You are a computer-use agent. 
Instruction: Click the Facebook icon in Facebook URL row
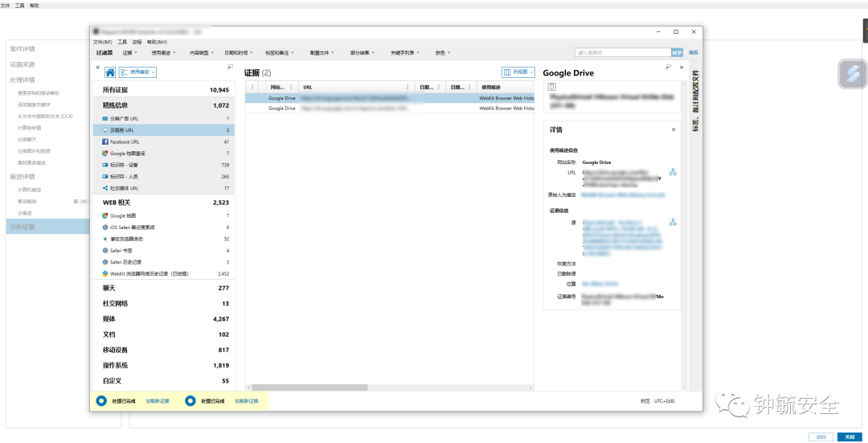[x=105, y=142]
